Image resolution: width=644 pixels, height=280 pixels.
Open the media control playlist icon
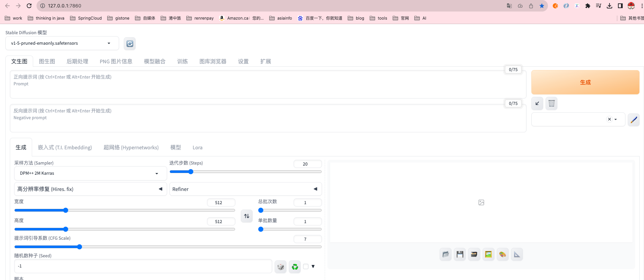tap(599, 6)
